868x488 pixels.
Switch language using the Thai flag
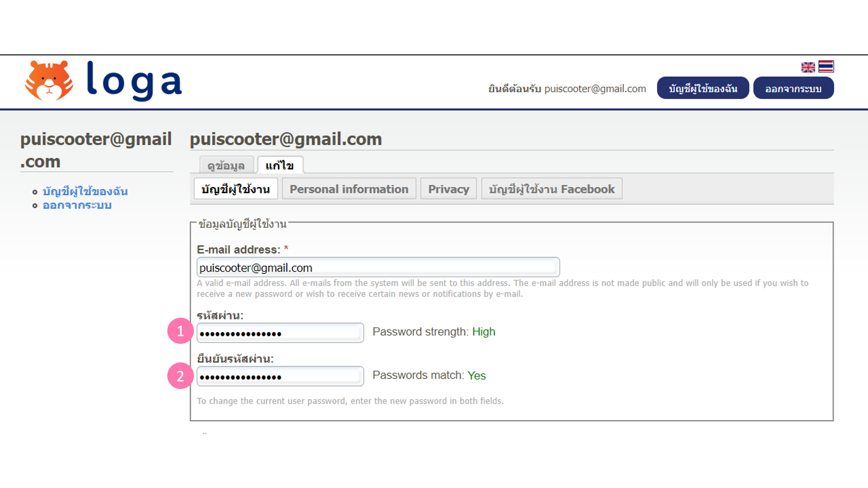click(826, 66)
